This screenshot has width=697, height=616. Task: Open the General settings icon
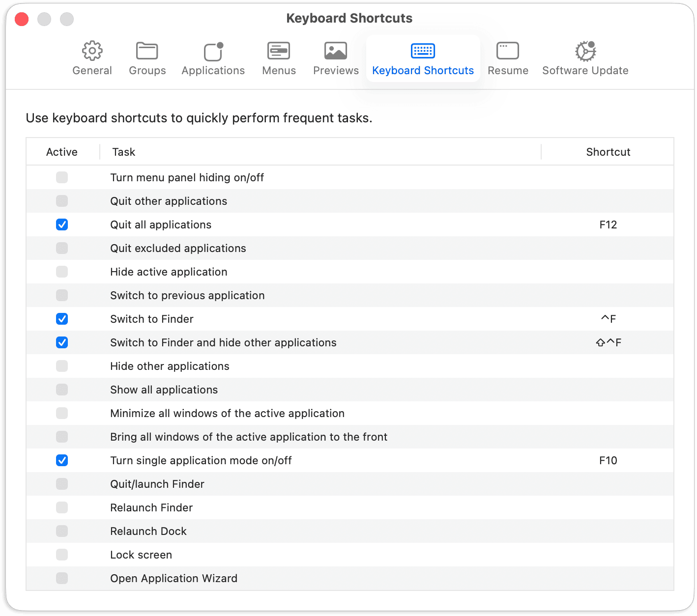(x=92, y=51)
